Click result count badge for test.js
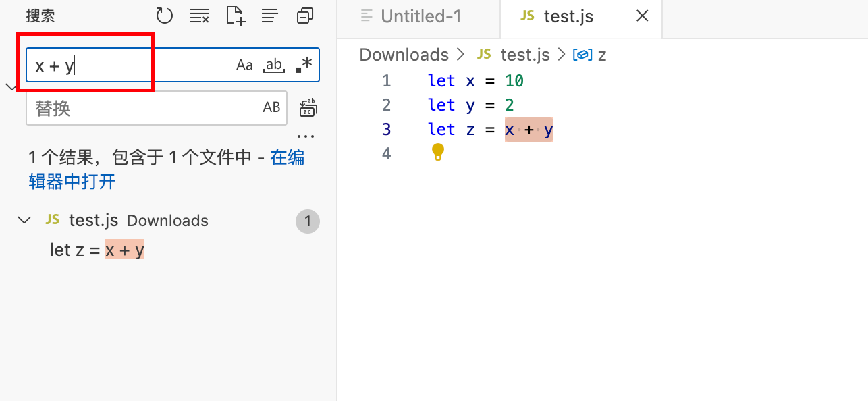This screenshot has height=401, width=868. tap(308, 221)
